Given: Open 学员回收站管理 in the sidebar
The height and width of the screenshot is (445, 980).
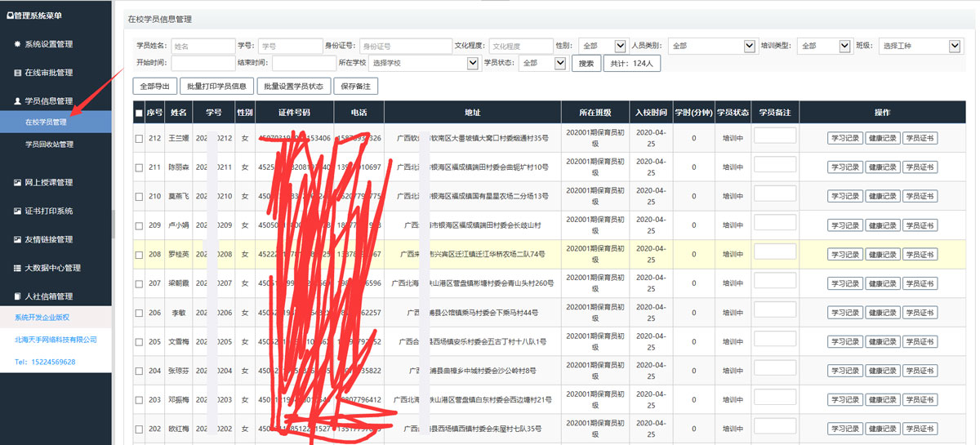Looking at the screenshot, I should 49,145.
